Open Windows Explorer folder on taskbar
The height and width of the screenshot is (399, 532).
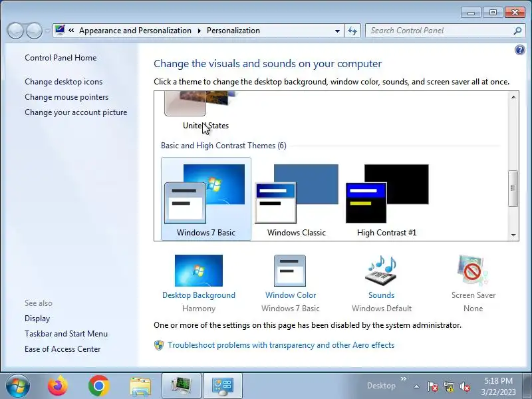[x=140, y=386]
